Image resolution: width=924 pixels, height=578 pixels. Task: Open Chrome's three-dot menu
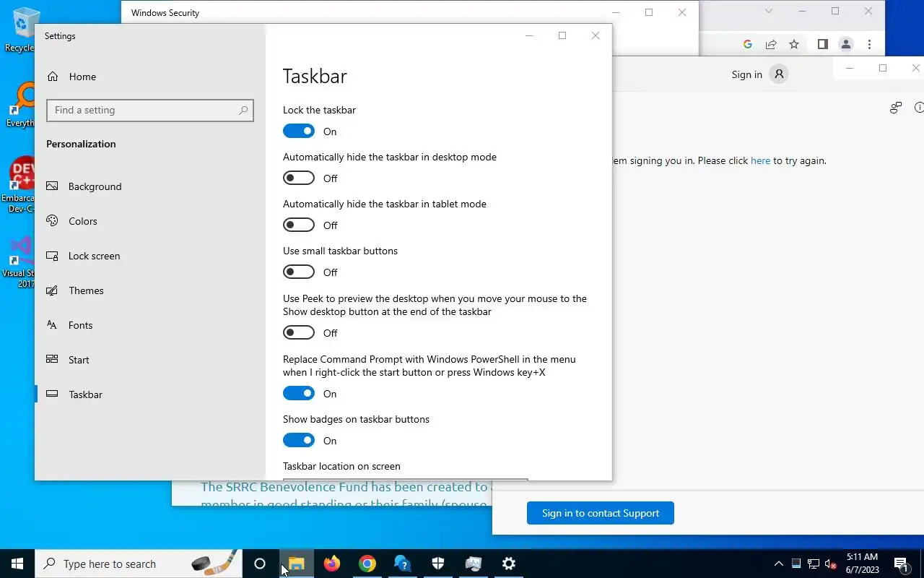coord(870,44)
